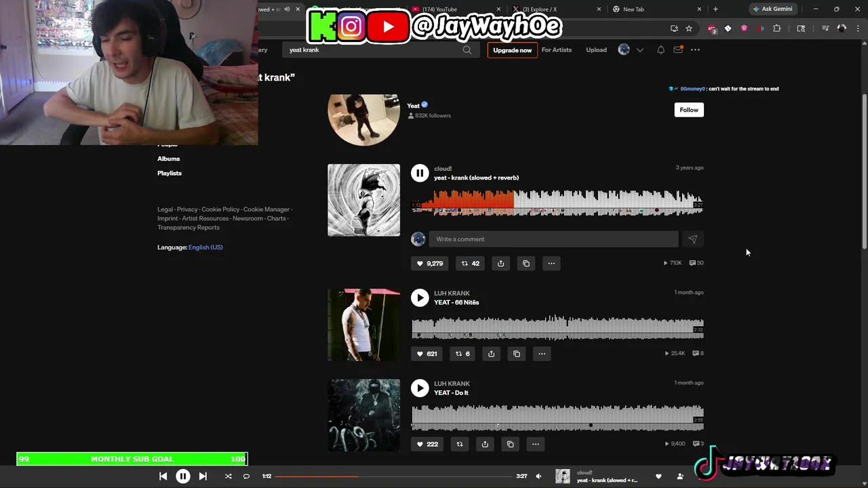Open the Cookie Policy link
The image size is (868, 488).
coord(220,209)
